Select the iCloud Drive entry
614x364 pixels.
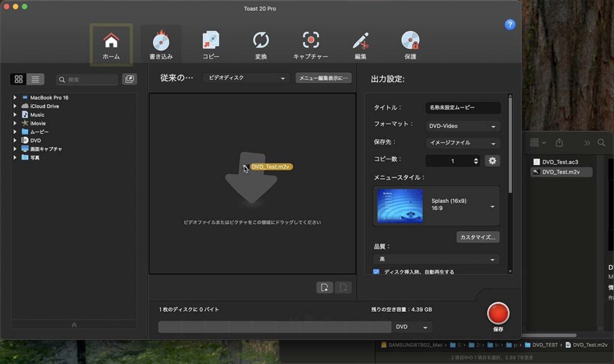click(x=44, y=106)
